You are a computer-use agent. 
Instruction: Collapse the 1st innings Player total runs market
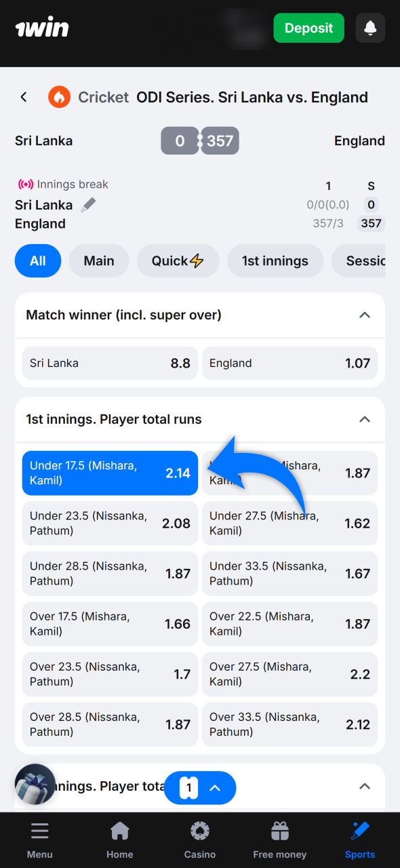coord(364,419)
